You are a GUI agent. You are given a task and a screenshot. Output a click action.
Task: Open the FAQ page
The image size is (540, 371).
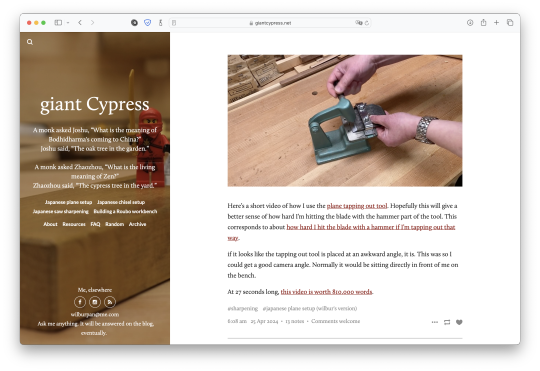tap(95, 224)
